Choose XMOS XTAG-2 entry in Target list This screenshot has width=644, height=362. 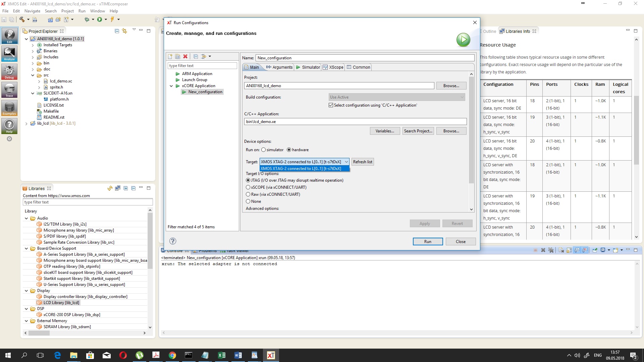[x=305, y=169]
